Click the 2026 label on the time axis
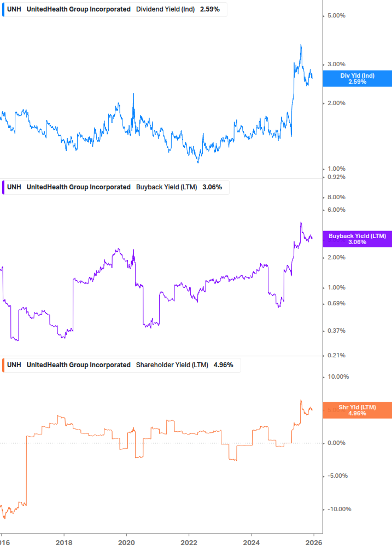The image size is (392, 550). click(313, 543)
